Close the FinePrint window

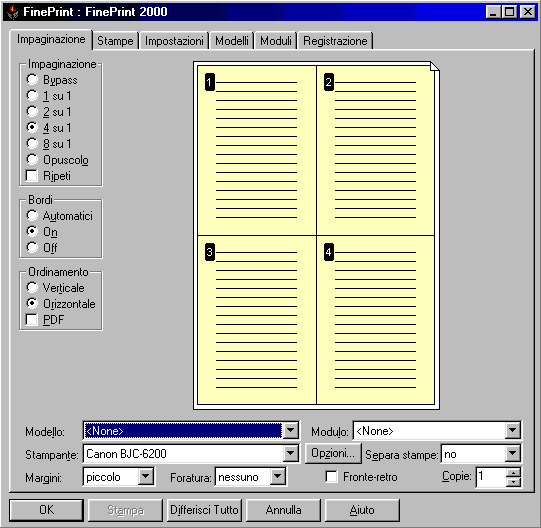tap(528, 12)
